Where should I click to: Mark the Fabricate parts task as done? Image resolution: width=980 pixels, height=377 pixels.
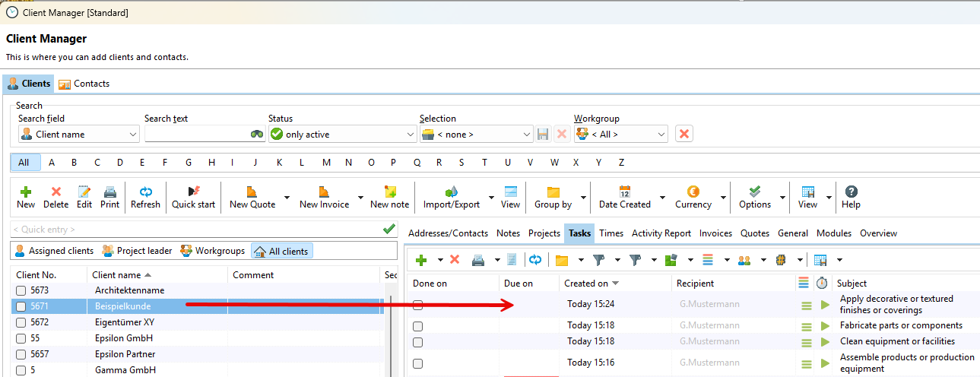417,326
